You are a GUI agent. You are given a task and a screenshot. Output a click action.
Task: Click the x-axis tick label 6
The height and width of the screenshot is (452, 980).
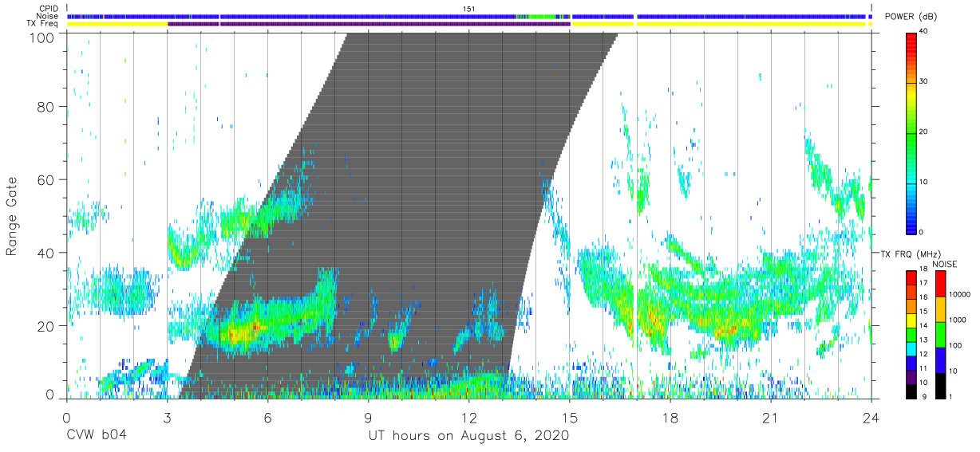tap(267, 418)
